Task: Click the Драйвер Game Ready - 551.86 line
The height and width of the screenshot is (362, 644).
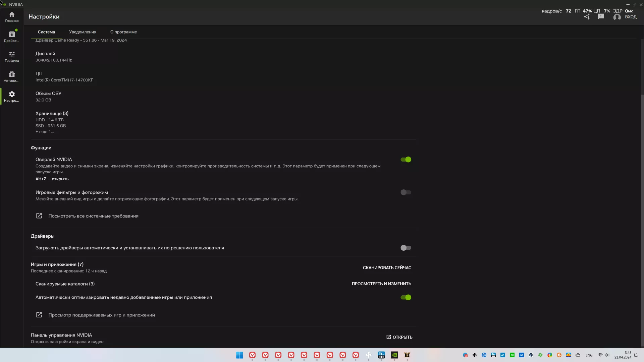Action: 81,40
